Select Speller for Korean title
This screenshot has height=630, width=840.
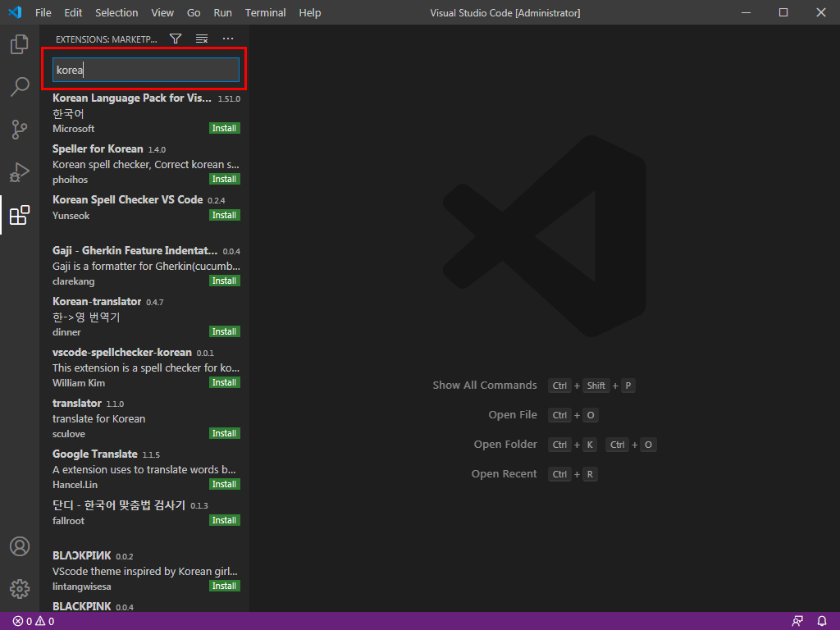point(98,149)
